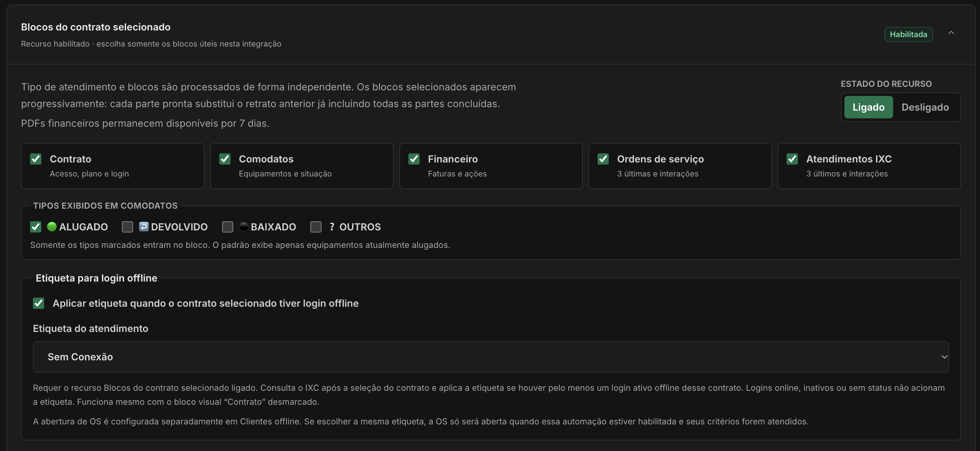This screenshot has height=451, width=980.
Task: Collapse the Blocos do contrato selecionado section
Action: click(951, 33)
